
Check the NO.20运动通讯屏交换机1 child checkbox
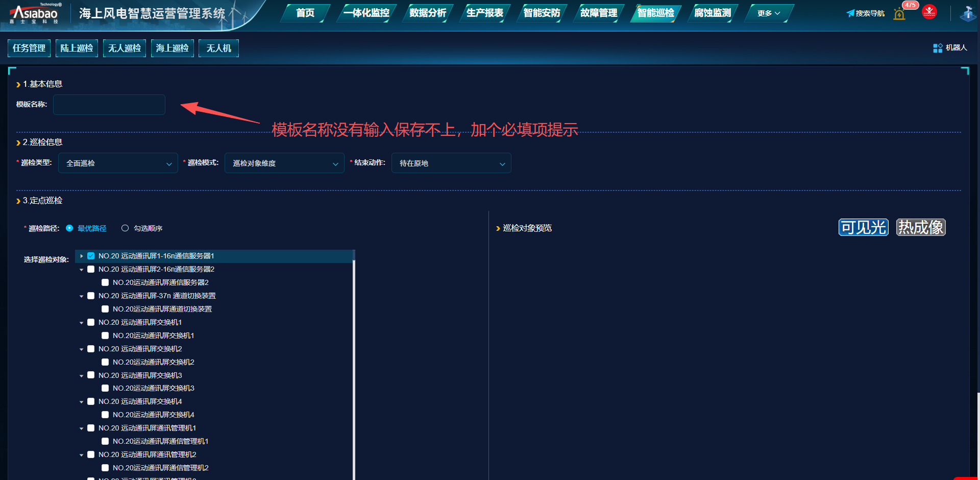pos(105,335)
